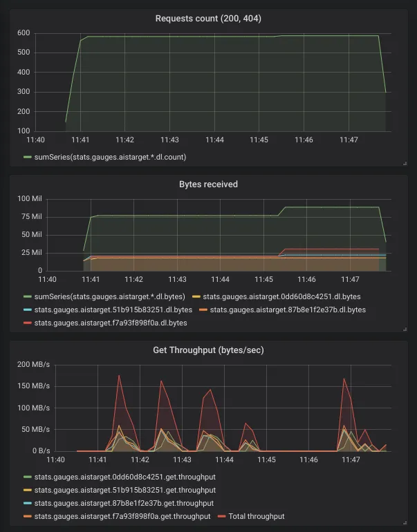The width and height of the screenshot is (417, 532).
Task: Toggle f7a93f898f0a.get.throughput legend series
Action: point(122,516)
